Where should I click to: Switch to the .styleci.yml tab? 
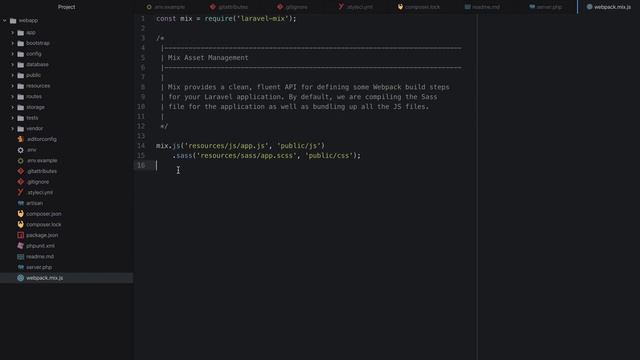pos(356,7)
